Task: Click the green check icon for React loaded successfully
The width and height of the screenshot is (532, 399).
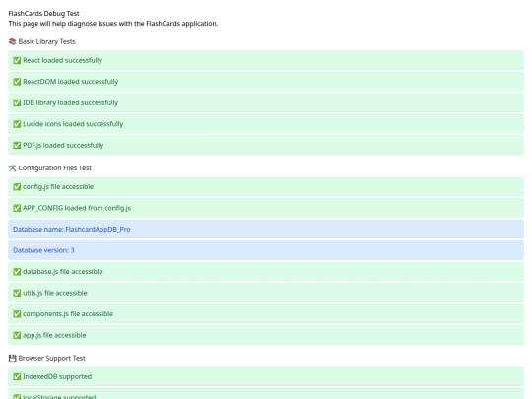Action: (x=17, y=60)
